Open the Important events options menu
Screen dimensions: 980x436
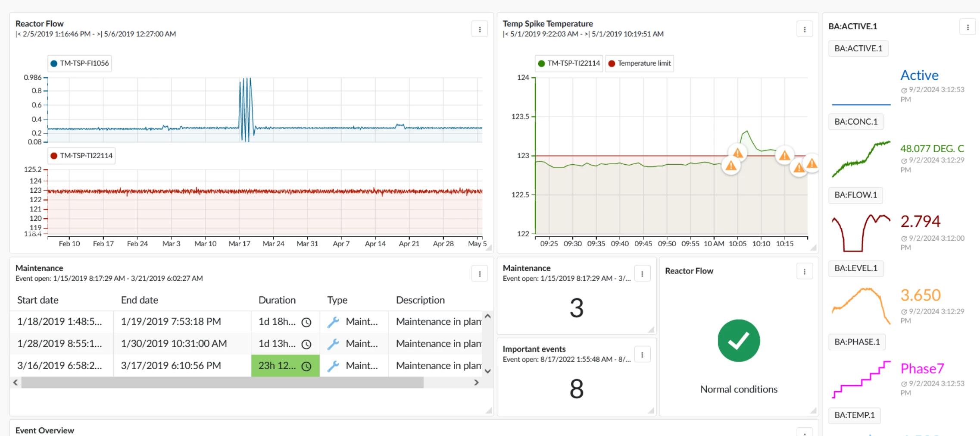click(643, 354)
